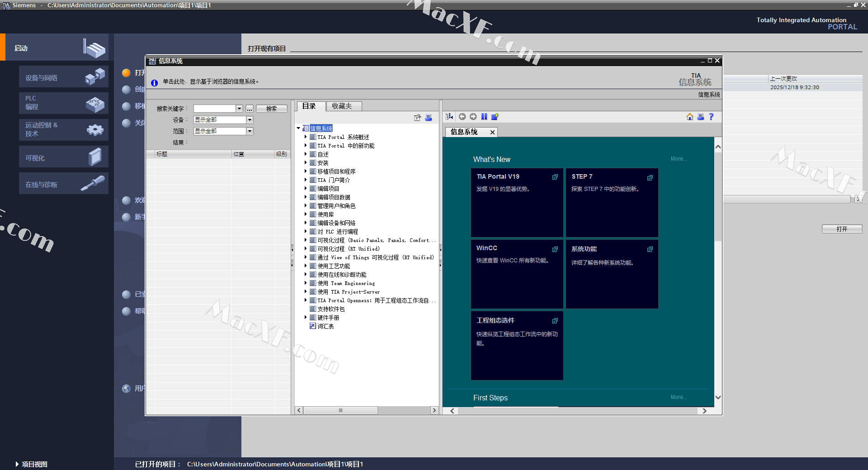Click the blue bookmark icon in the help toolbar
The height and width of the screenshot is (470, 868).
pos(484,117)
